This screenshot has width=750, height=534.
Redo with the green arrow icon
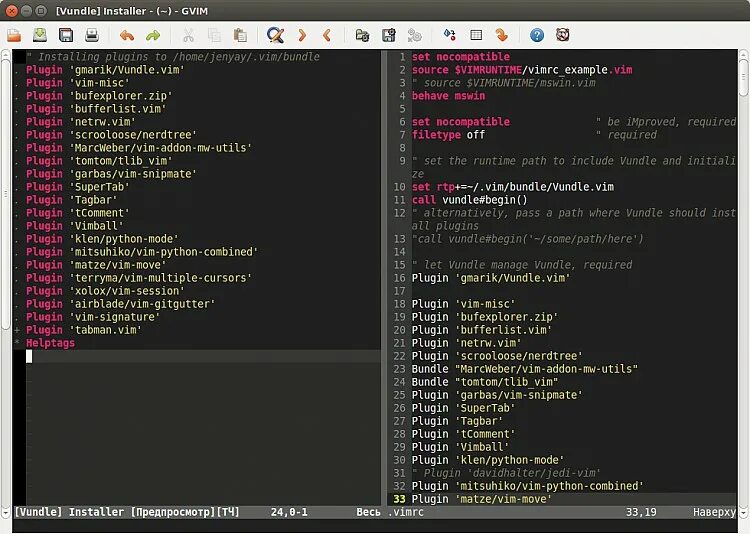[x=153, y=35]
